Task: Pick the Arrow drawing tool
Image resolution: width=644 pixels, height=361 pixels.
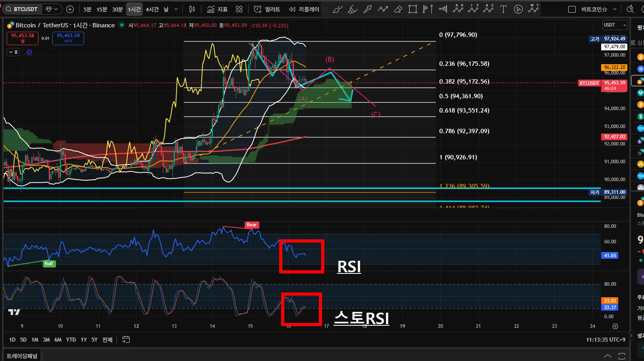Action: tap(368, 9)
